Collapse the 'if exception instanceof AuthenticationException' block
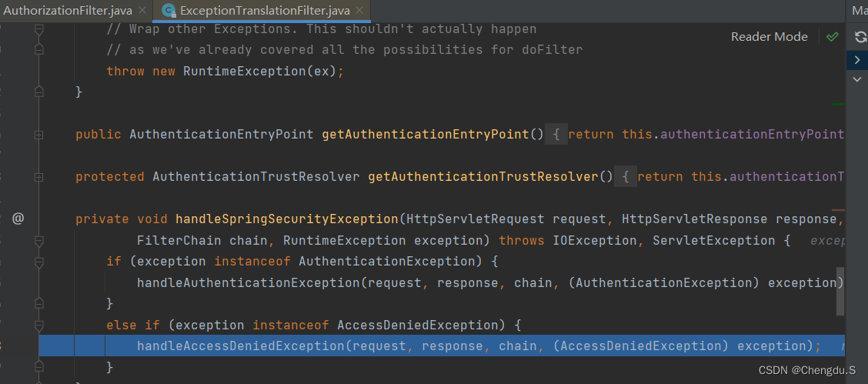This screenshot has height=384, width=868. (x=38, y=262)
